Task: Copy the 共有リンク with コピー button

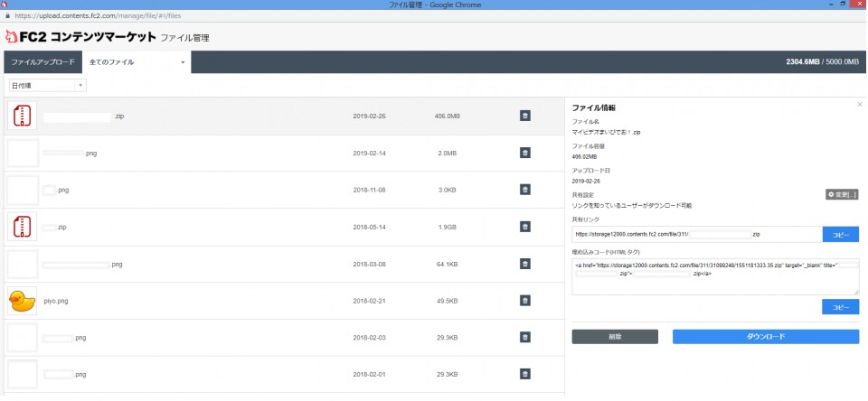Action: [840, 234]
